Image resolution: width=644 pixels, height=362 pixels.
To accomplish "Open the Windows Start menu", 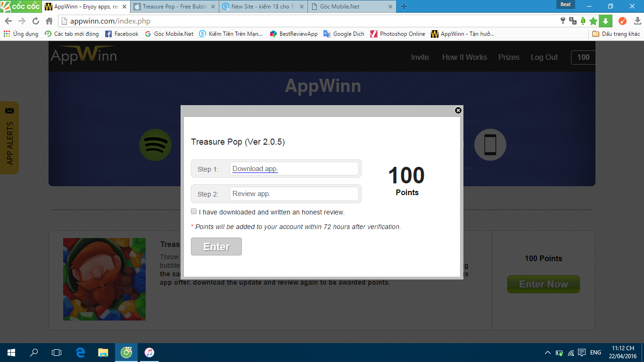I will 11,353.
